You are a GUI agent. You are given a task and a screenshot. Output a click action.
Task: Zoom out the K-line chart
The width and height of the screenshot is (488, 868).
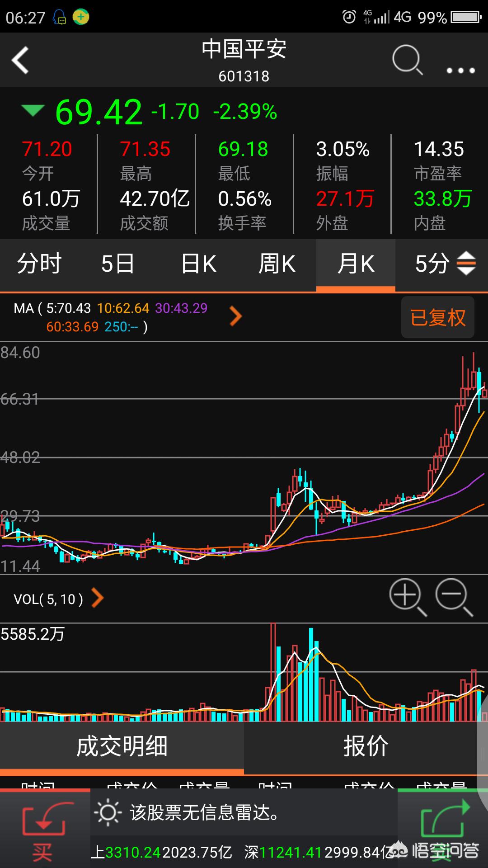click(x=454, y=597)
